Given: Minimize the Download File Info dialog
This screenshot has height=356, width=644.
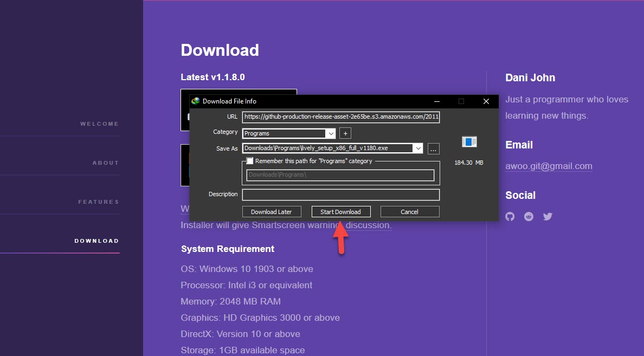Looking at the screenshot, I should click(436, 101).
